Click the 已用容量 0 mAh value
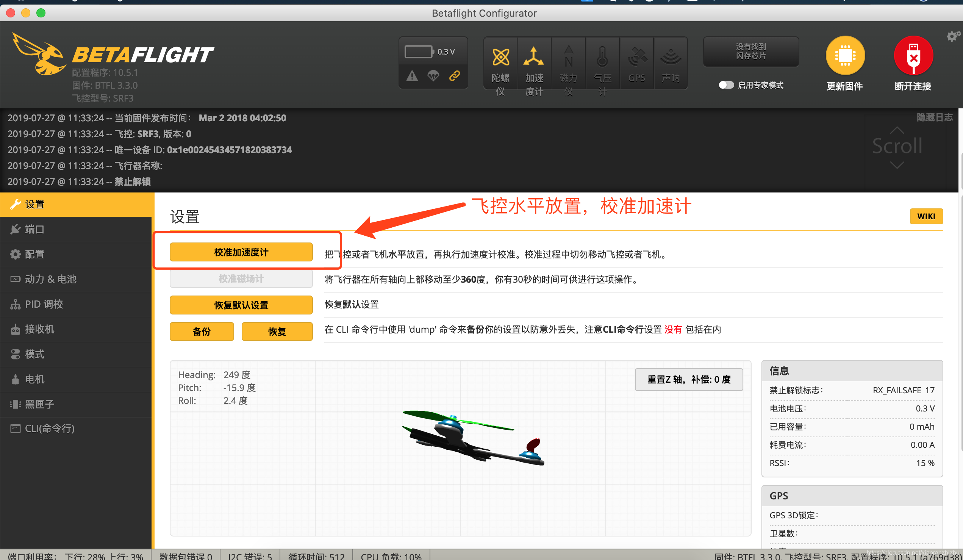Image resolution: width=963 pixels, height=560 pixels. coord(922,427)
